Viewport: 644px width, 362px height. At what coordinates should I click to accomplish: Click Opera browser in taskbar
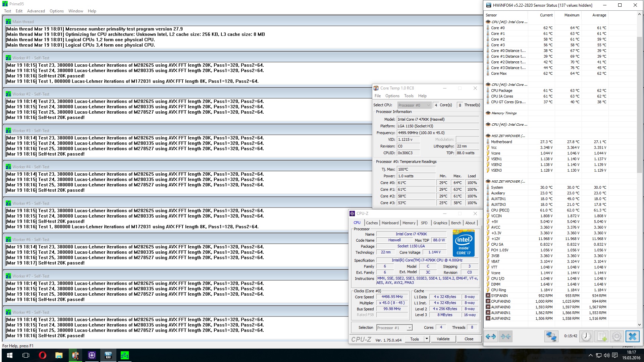[x=43, y=355]
